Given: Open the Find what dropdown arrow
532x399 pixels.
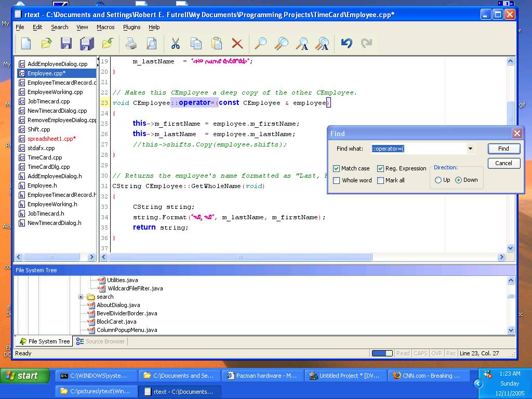Looking at the screenshot, I should click(470, 149).
